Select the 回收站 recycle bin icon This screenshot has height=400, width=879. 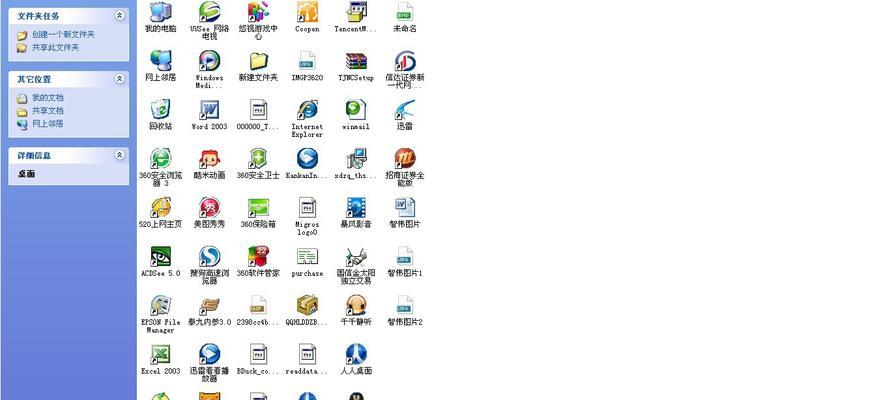pyautogui.click(x=160, y=109)
